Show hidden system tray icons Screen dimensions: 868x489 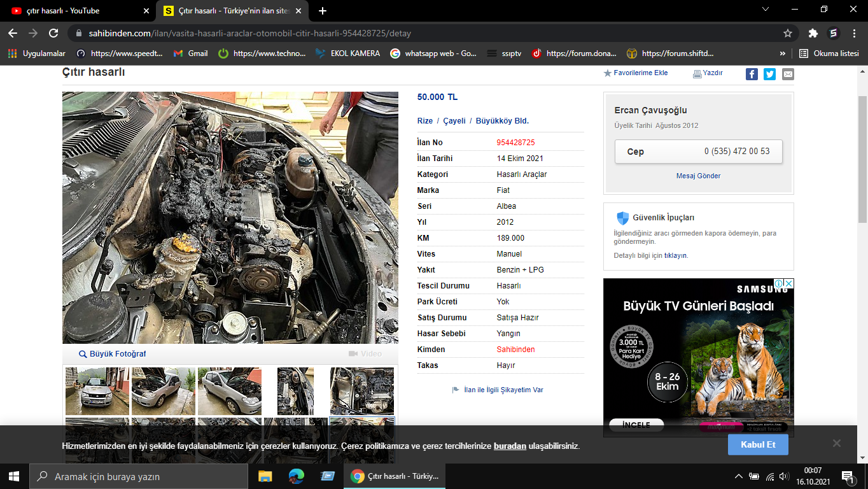[x=739, y=476]
